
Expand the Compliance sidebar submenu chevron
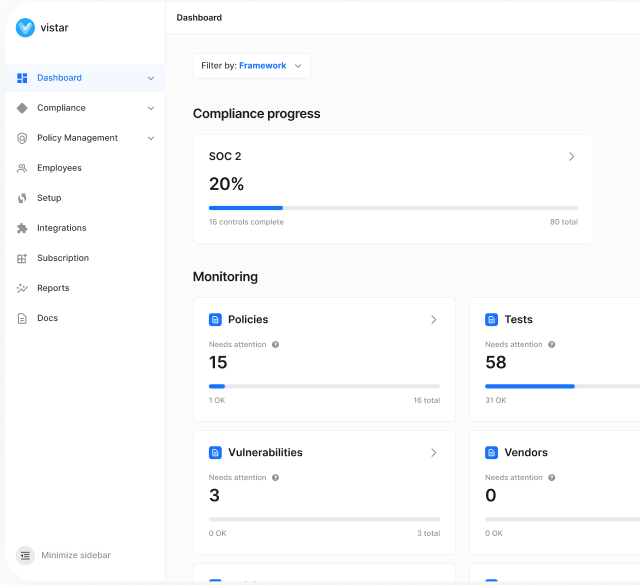(x=151, y=108)
